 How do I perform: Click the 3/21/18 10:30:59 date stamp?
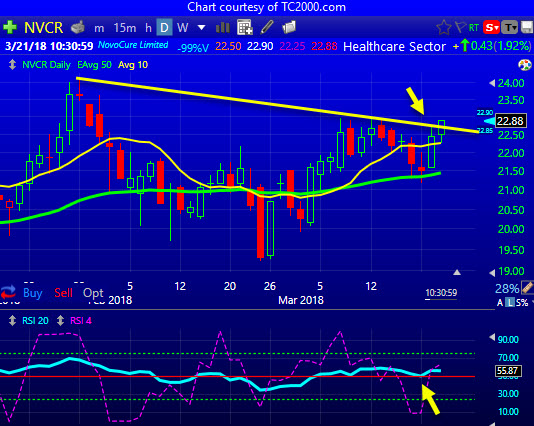(x=49, y=46)
